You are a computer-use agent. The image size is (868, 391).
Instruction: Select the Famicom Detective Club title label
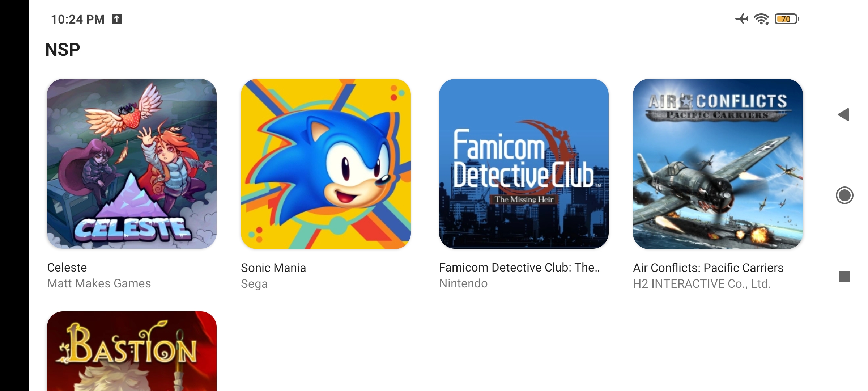point(519,268)
